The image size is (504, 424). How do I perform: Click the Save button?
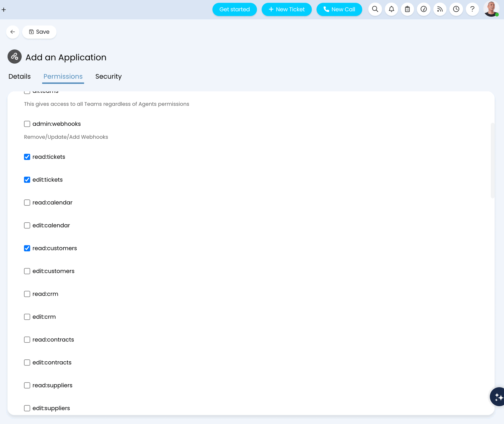(x=39, y=32)
